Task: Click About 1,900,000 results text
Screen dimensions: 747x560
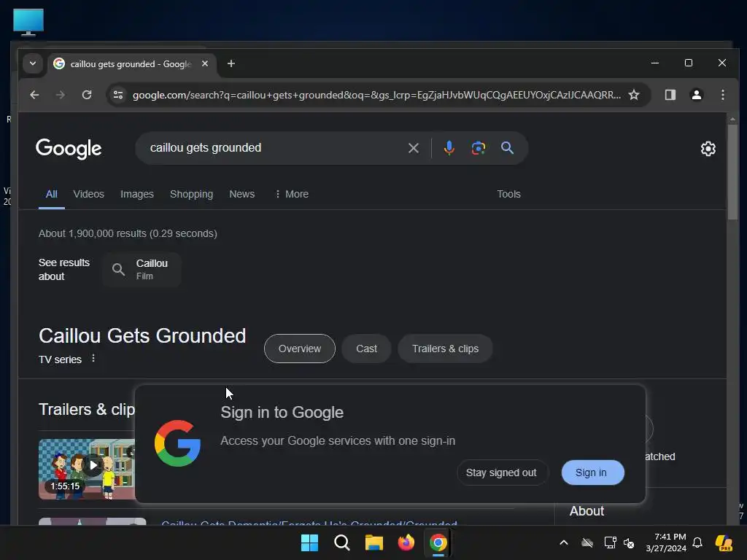Action: pos(128,233)
